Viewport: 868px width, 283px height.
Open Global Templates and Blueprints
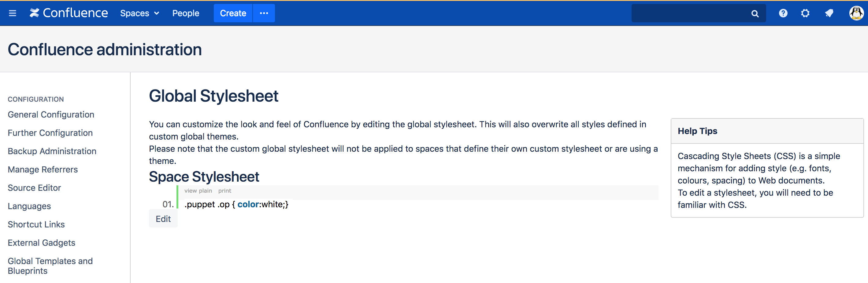(50, 266)
